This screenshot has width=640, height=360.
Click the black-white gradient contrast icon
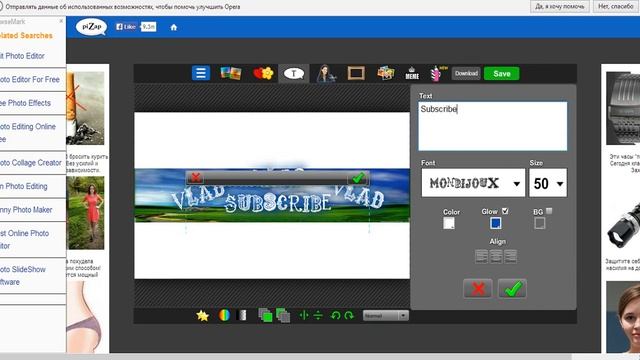[242, 316]
